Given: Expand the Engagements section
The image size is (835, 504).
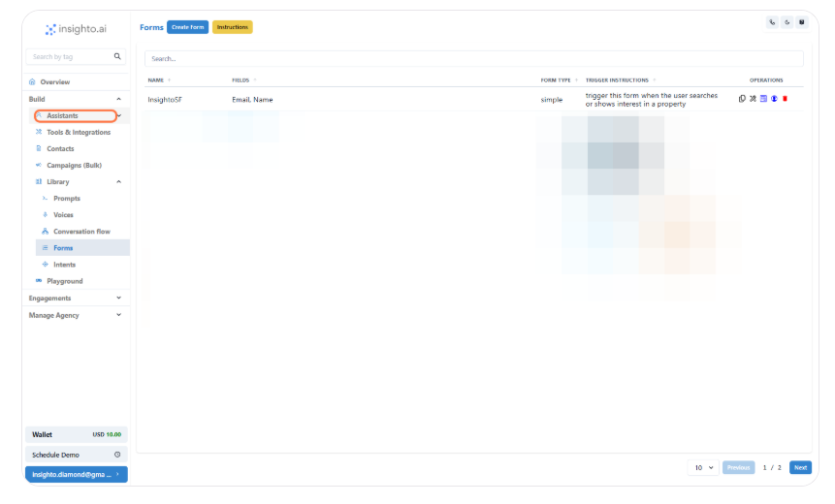Looking at the screenshot, I should click(x=77, y=298).
